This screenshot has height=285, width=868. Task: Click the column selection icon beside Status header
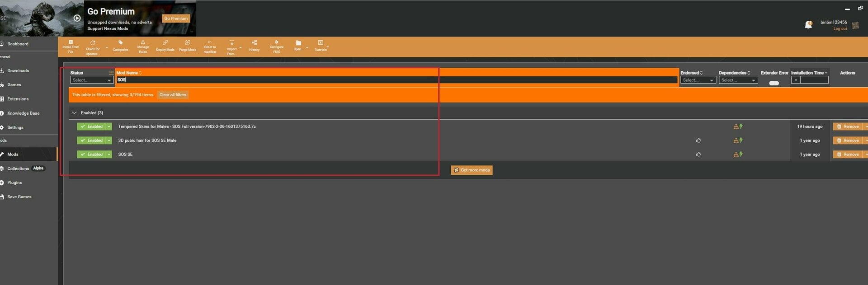pos(111,73)
